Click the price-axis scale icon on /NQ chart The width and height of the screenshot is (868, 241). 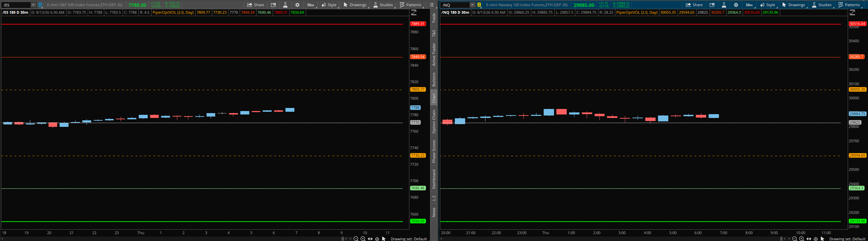853,13
